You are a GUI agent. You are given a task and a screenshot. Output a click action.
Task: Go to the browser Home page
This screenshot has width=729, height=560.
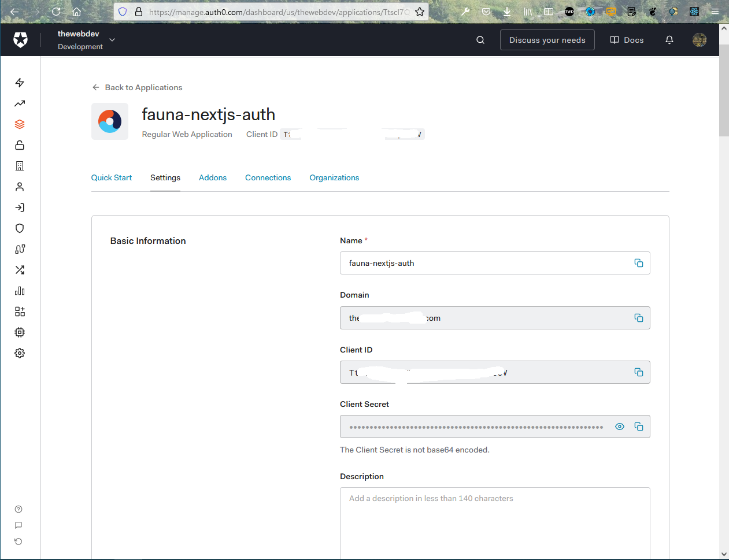[x=76, y=12]
